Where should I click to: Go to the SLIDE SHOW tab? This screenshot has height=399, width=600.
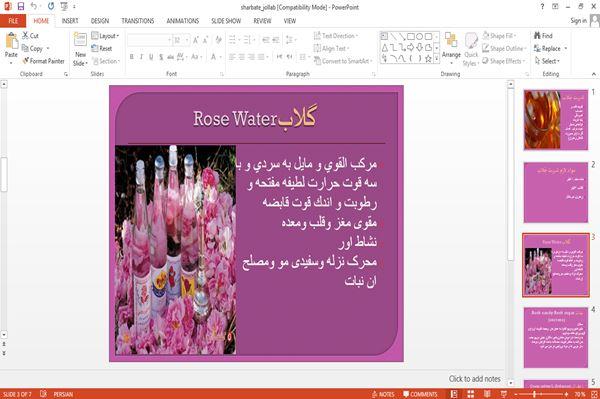click(226, 21)
